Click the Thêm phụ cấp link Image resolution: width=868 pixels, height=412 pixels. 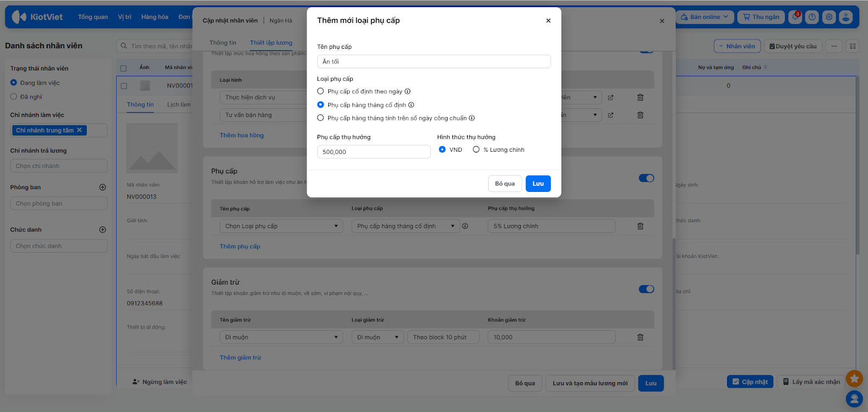[240, 247]
